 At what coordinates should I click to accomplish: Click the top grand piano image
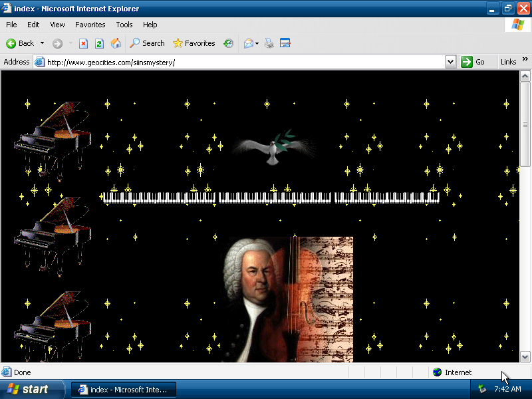coord(53,140)
